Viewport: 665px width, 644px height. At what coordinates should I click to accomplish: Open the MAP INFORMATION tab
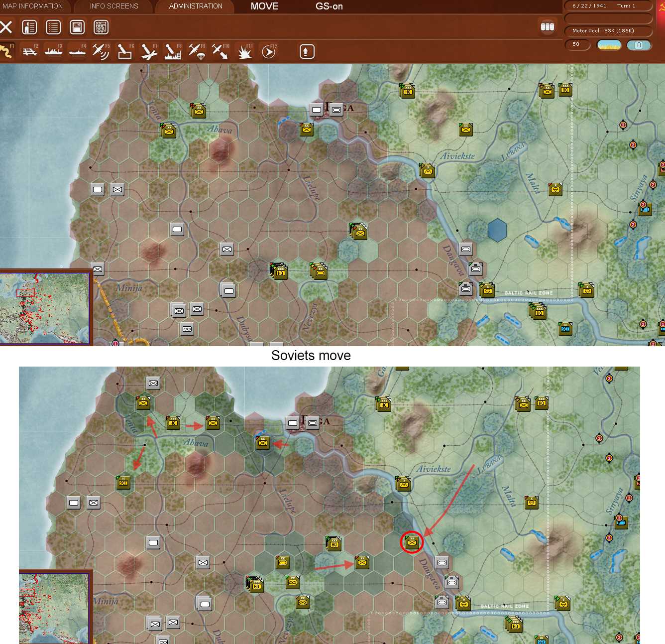[x=33, y=6]
